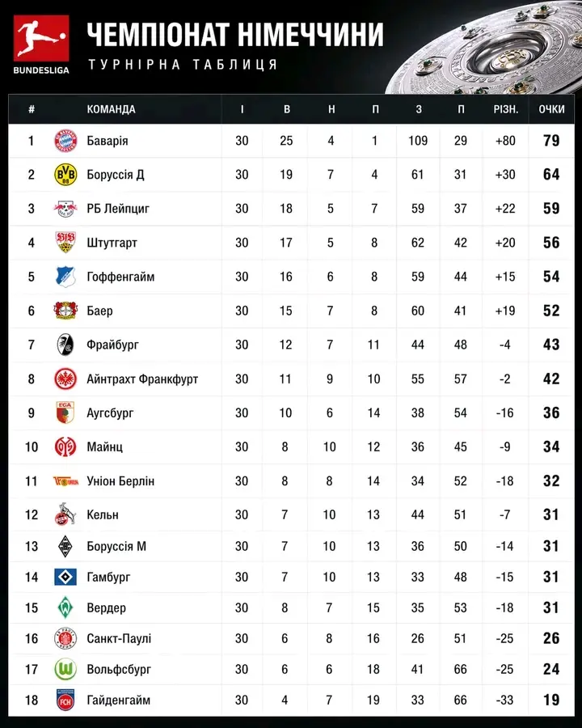Image resolution: width=582 pixels, height=728 pixels.
Task: Click the Боруссія Д club crest
Action: pos(65,175)
